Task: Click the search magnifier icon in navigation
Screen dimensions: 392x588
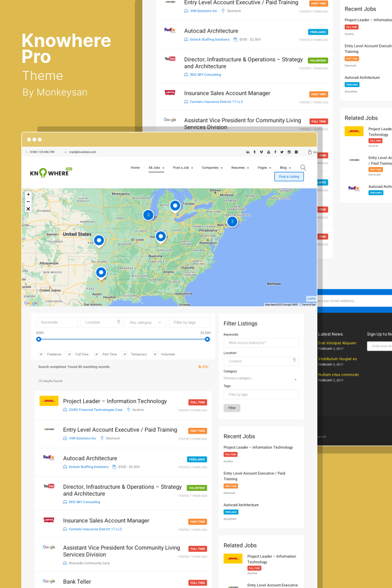Action: (303, 168)
